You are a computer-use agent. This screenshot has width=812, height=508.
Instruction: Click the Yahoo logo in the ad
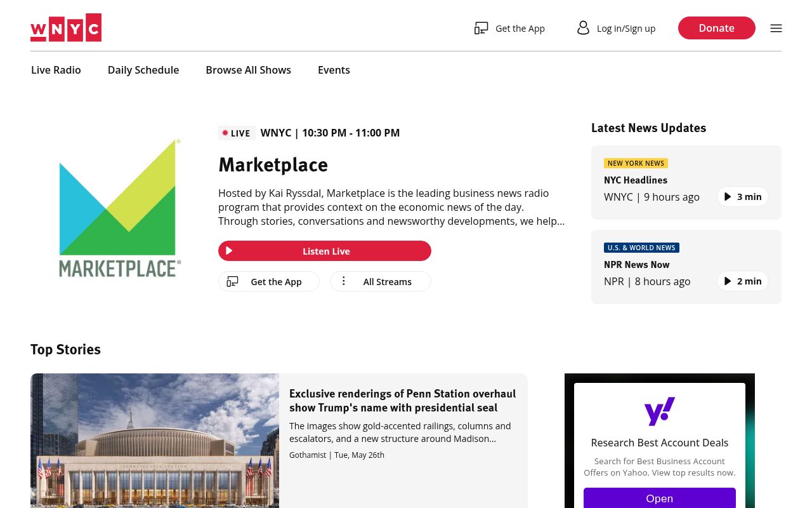tap(660, 411)
